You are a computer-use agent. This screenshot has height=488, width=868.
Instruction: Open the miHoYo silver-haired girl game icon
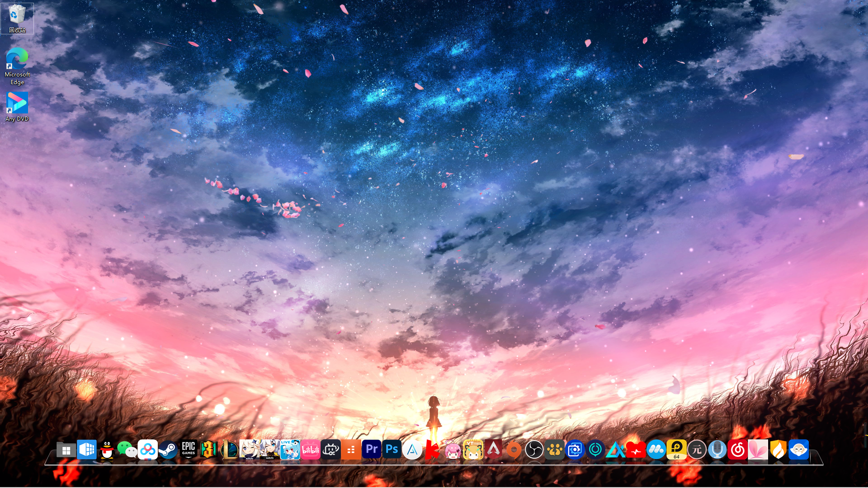[269, 450]
